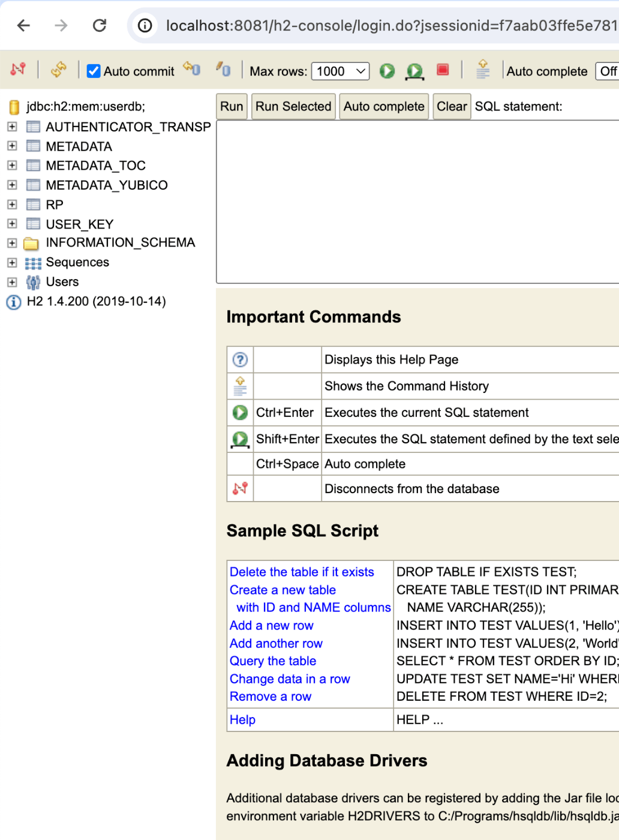Image resolution: width=619 pixels, height=840 pixels.
Task: Click the Command History icon in the commands table
Action: click(240, 386)
